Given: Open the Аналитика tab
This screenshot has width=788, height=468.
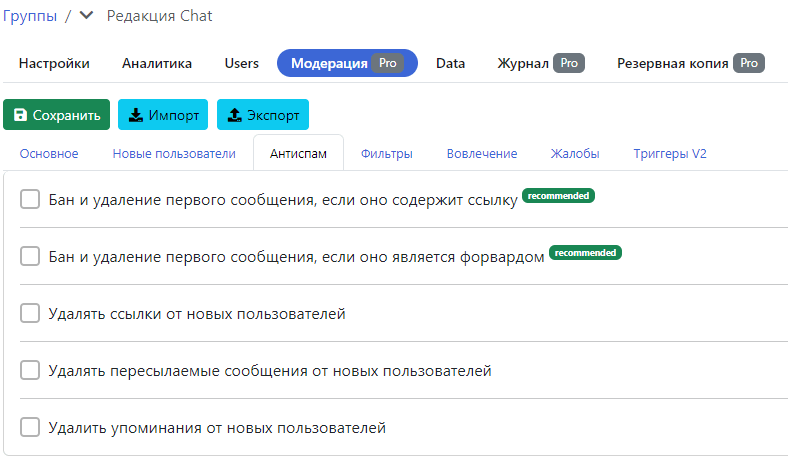Looking at the screenshot, I should pyautogui.click(x=157, y=63).
